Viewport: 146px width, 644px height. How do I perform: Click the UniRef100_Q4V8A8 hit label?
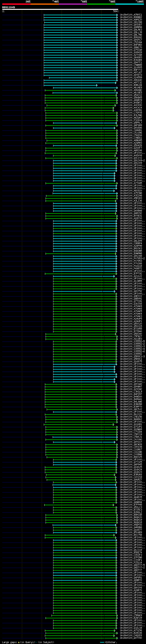131,210
